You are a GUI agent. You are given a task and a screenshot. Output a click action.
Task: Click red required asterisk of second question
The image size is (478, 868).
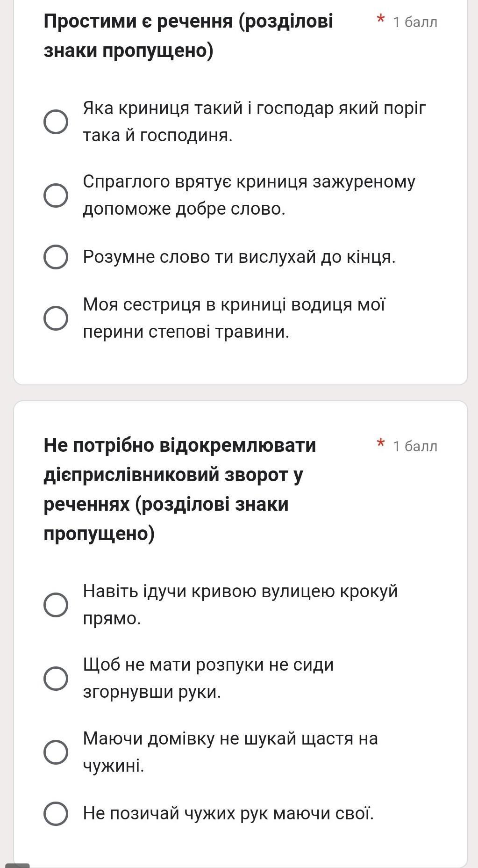pyautogui.click(x=381, y=443)
